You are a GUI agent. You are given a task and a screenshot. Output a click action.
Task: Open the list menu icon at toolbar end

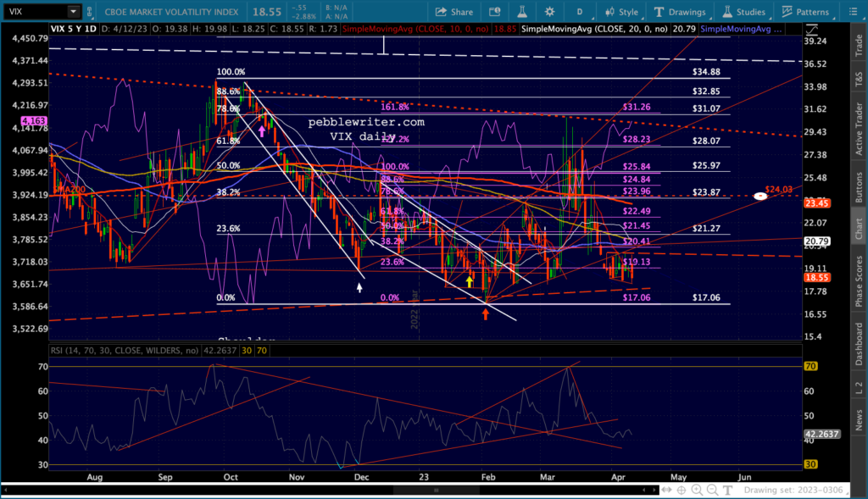[x=853, y=12]
